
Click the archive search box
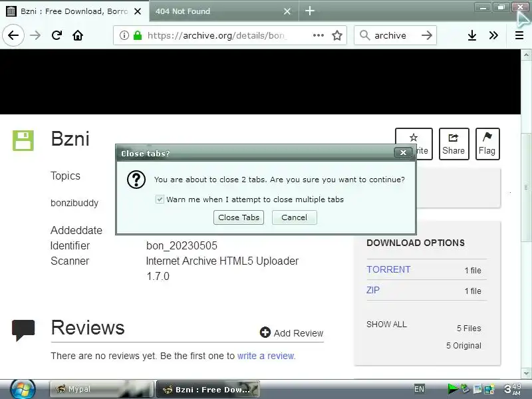[x=395, y=35]
